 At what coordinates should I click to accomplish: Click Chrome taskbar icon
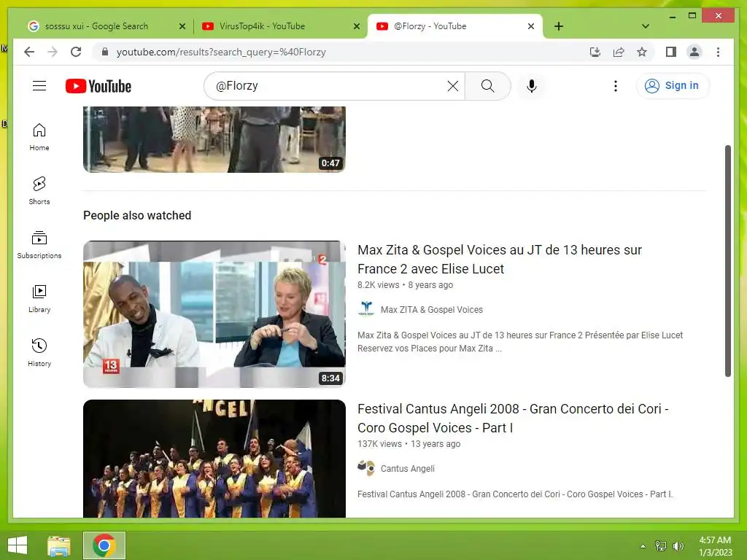point(104,545)
